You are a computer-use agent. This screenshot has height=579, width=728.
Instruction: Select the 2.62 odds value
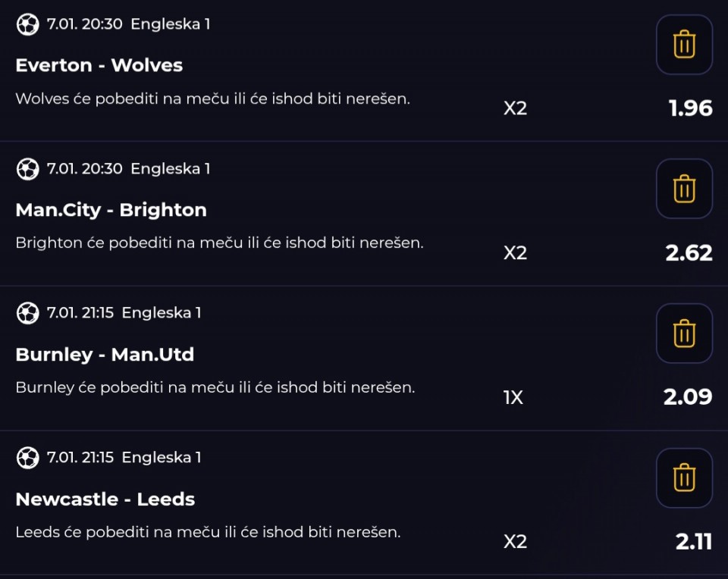[x=689, y=252]
